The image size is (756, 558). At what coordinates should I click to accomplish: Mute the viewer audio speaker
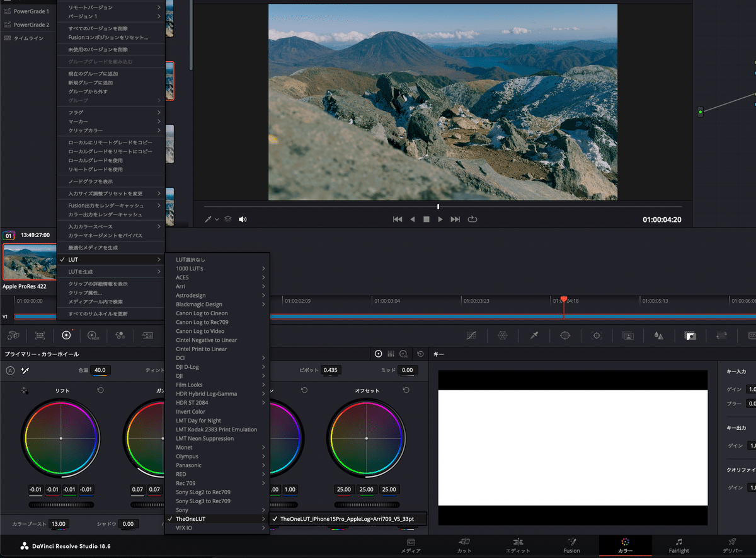click(243, 219)
